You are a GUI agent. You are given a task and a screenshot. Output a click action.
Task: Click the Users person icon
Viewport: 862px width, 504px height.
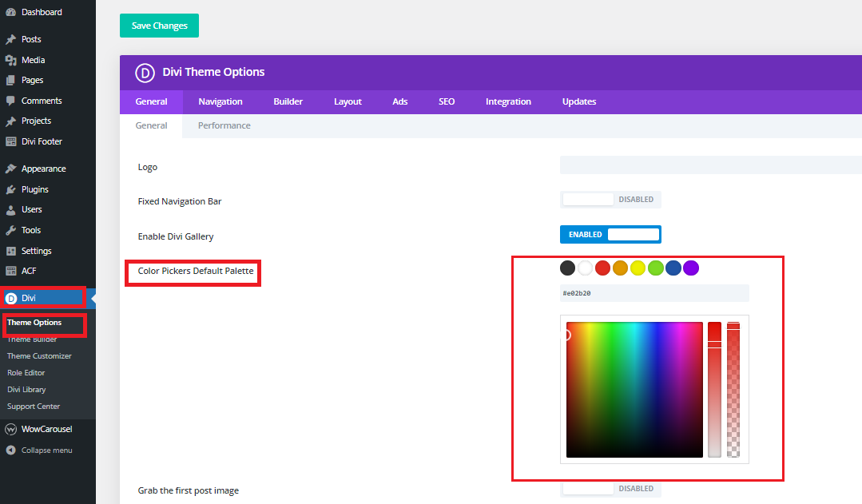click(x=10, y=210)
